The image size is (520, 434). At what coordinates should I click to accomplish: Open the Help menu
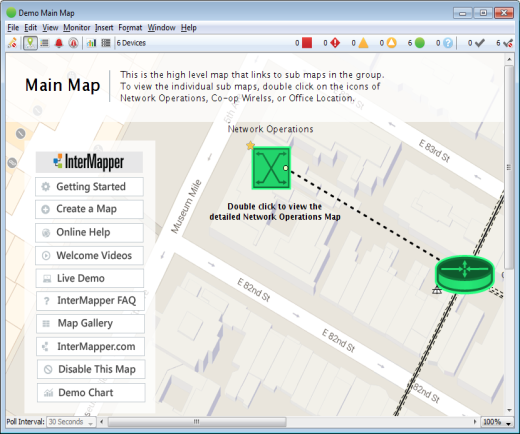click(x=189, y=28)
